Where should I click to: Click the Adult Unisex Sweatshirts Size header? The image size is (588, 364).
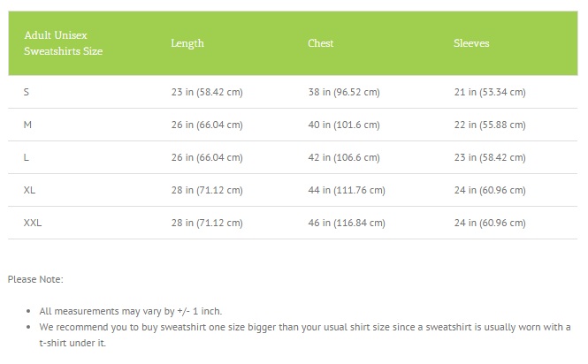(x=63, y=43)
